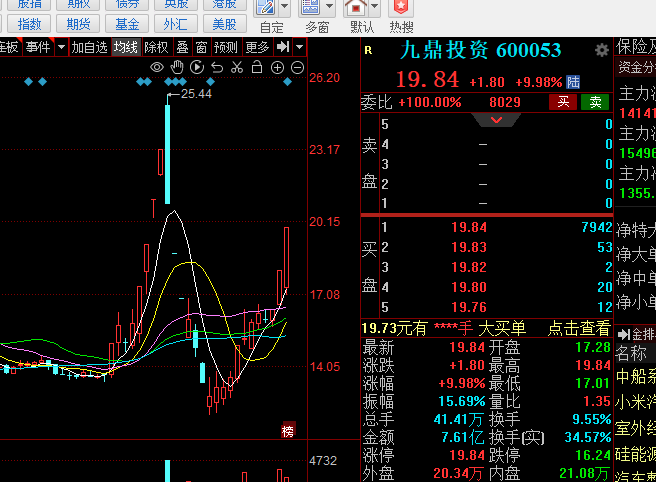Start chart replay with the play icon
This screenshot has width=656, height=482.
[197, 67]
